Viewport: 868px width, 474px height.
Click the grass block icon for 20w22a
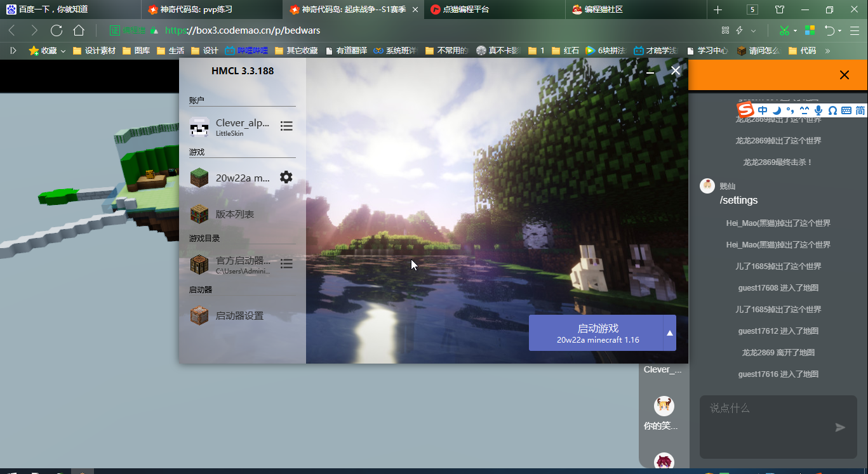coord(199,178)
